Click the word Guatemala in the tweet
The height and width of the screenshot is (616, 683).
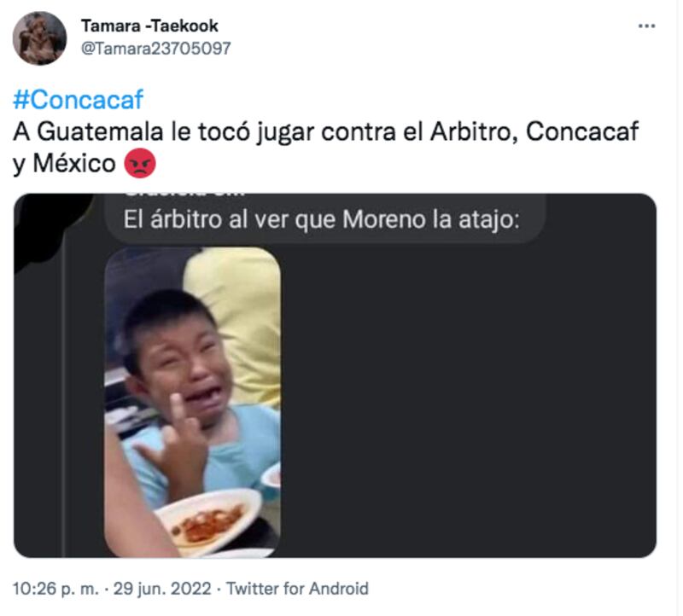point(100,131)
